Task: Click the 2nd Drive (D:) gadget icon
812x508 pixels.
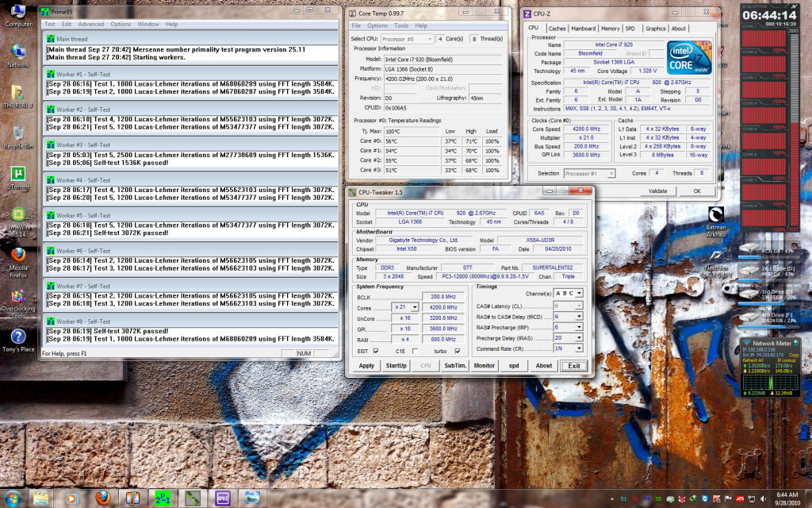Action: pos(749,271)
